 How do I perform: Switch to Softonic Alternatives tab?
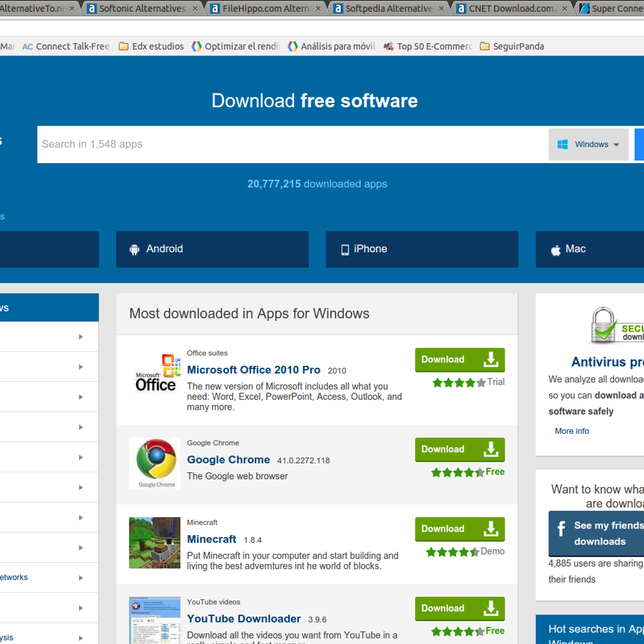point(142,8)
